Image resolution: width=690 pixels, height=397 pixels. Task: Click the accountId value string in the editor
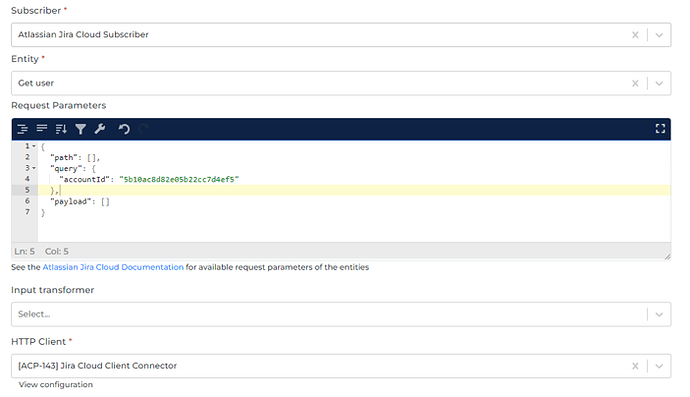click(x=179, y=179)
